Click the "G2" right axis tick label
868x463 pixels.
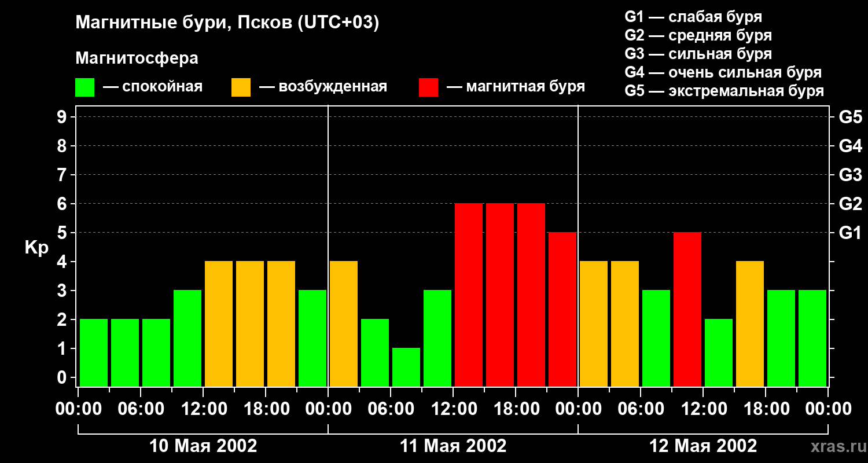point(850,204)
